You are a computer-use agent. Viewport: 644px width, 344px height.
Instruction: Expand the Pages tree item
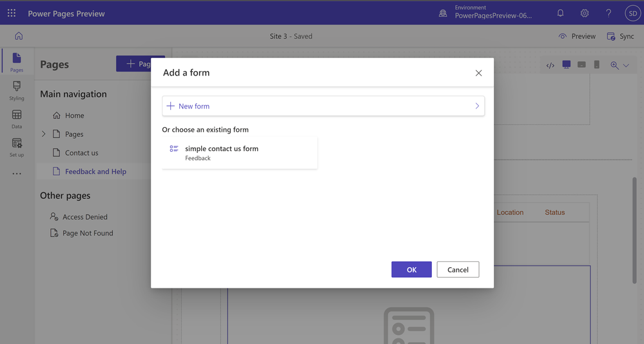tap(44, 134)
